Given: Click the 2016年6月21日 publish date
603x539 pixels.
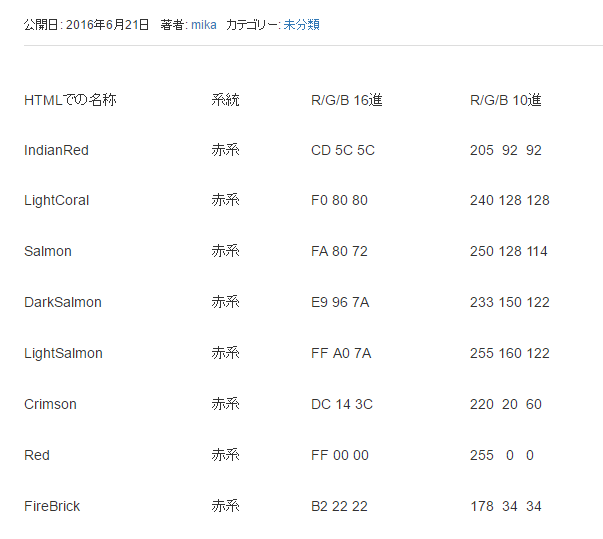Looking at the screenshot, I should coord(108,24).
